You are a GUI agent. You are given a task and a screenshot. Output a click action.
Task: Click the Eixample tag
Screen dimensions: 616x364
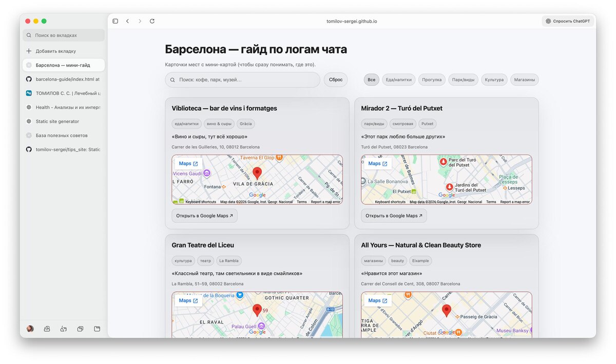click(421, 260)
